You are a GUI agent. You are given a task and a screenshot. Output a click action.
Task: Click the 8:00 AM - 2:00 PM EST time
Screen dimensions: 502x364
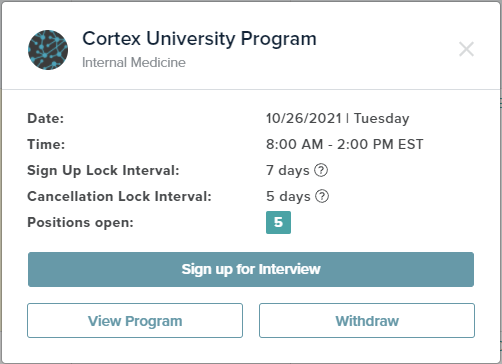(345, 144)
